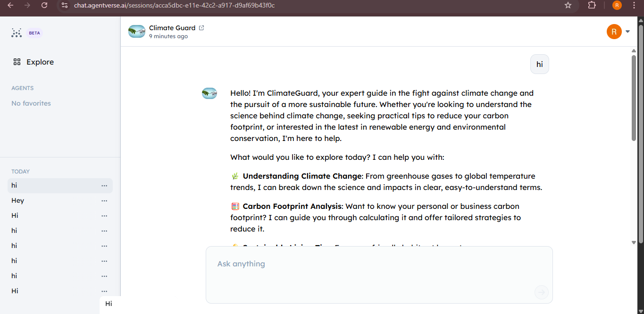The width and height of the screenshot is (644, 314).
Task: Click the site info icon in address bar
Action: [65, 5]
